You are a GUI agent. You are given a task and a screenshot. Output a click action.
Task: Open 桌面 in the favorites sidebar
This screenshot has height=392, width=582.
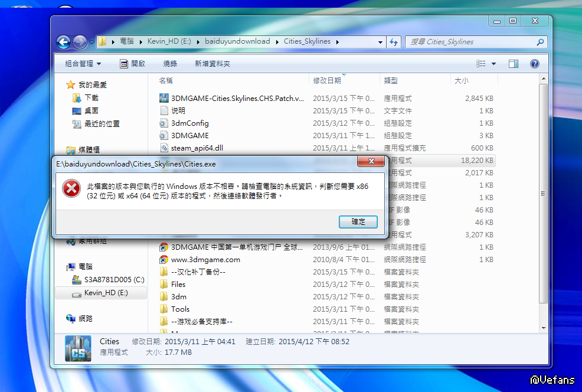click(x=91, y=110)
